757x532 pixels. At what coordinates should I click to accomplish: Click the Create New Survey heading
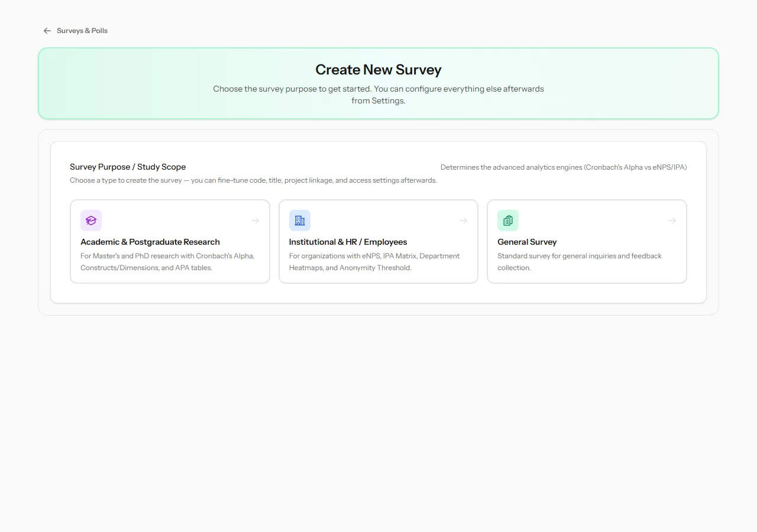(x=378, y=70)
